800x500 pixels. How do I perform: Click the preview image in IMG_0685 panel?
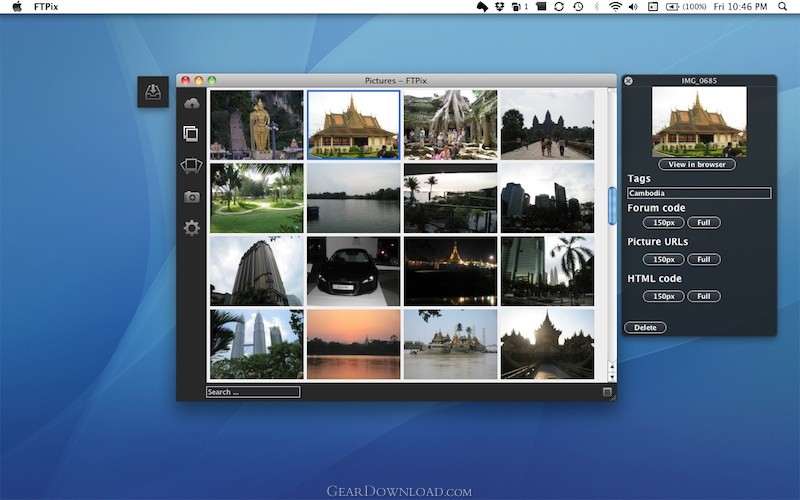[x=699, y=121]
